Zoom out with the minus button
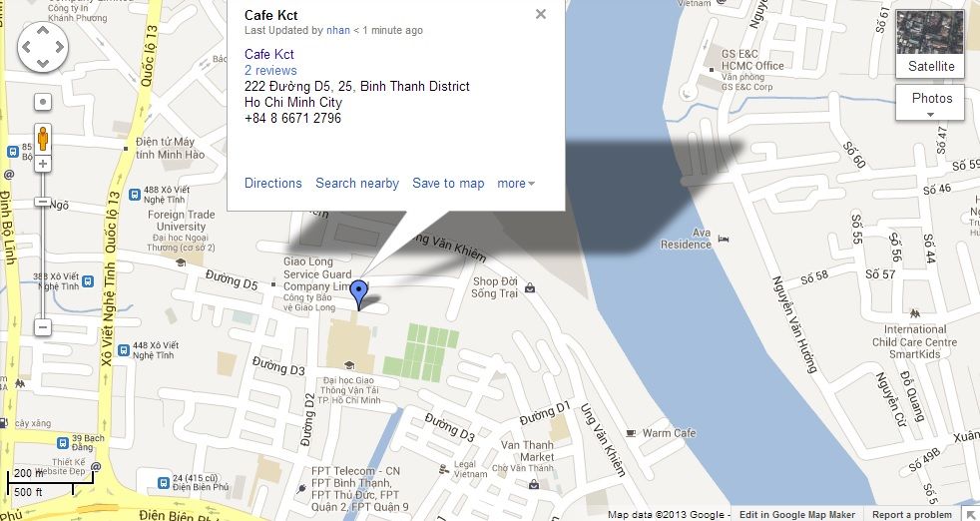This screenshot has width=980, height=521. click(43, 327)
